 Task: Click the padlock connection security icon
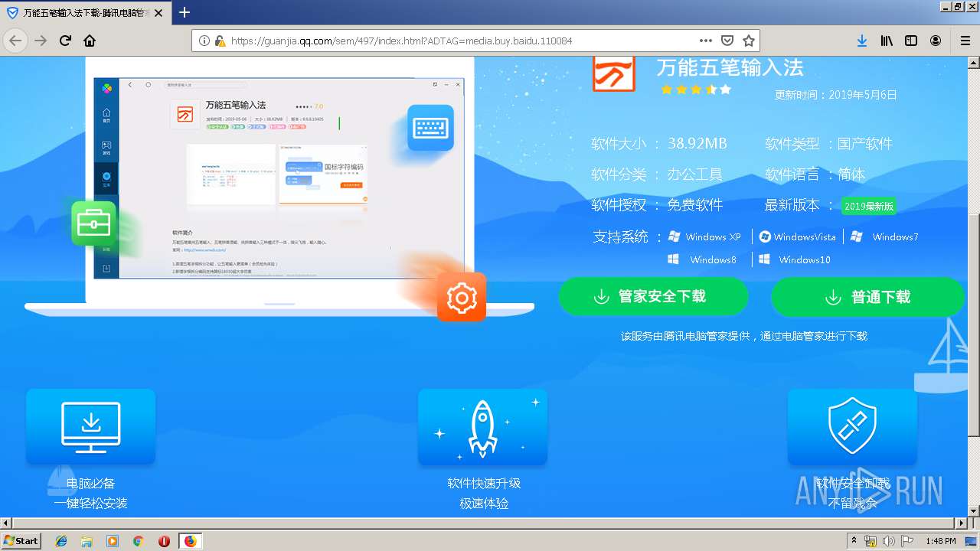[220, 41]
